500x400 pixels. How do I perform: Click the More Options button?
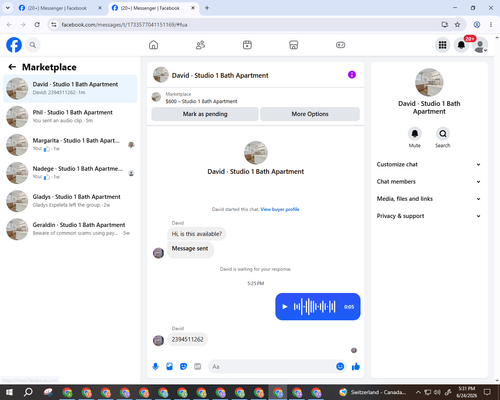(310, 114)
